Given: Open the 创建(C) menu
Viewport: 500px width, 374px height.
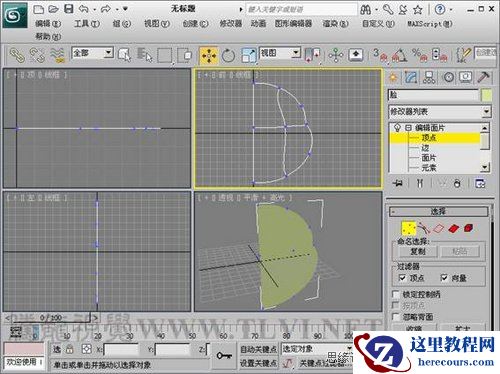Looking at the screenshot, I should [195, 23].
